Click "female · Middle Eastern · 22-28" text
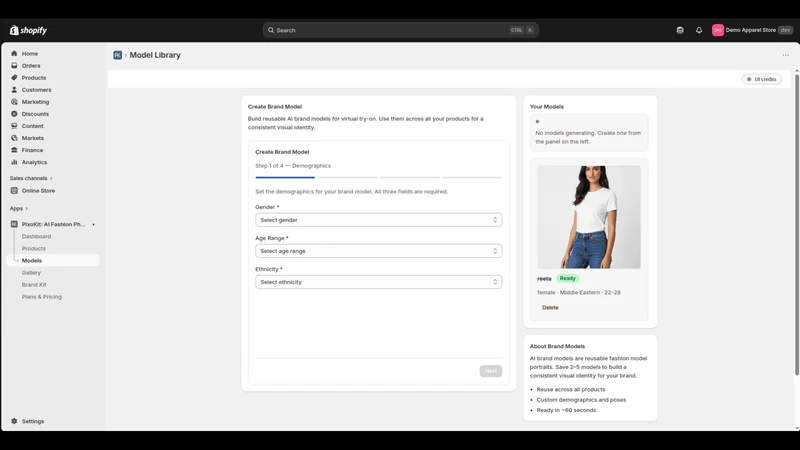The width and height of the screenshot is (800, 450). pyautogui.click(x=579, y=292)
